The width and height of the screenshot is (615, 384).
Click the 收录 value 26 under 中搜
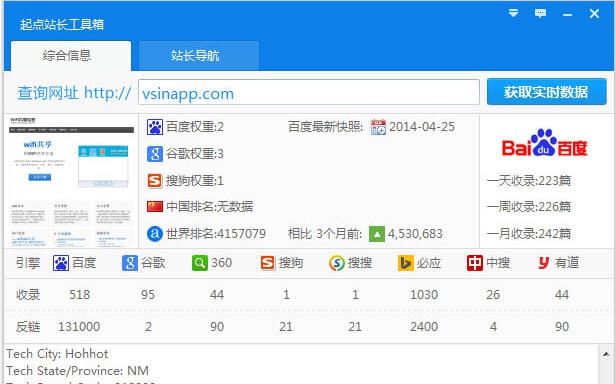click(x=493, y=295)
